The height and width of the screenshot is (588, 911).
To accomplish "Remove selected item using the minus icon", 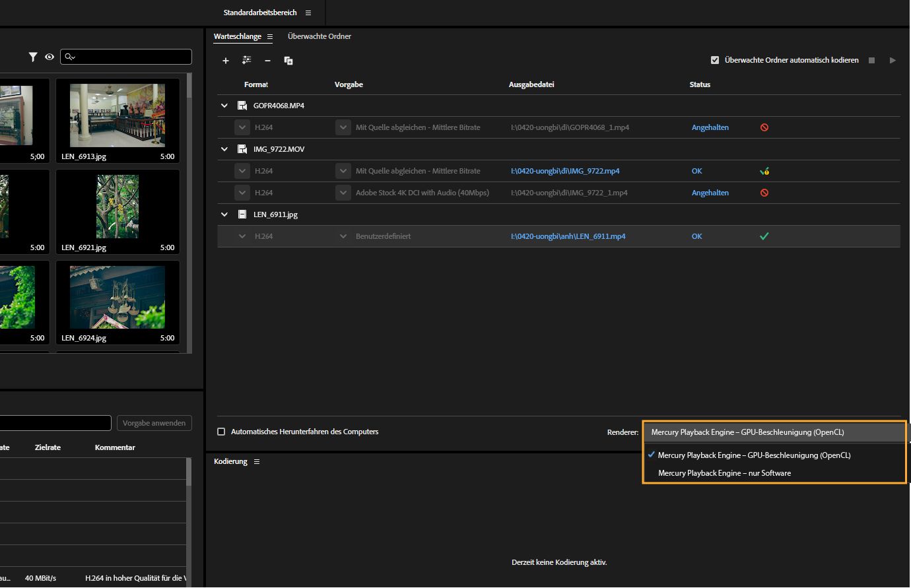I will point(267,60).
